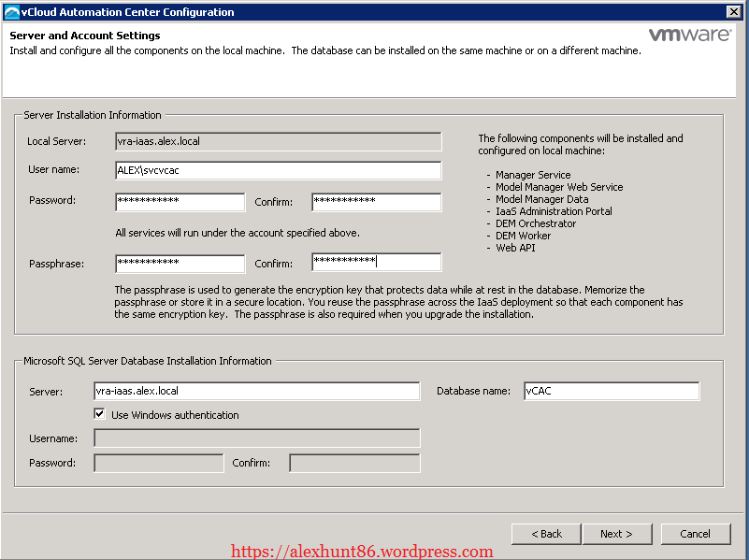
Task: Toggle the Use Windows authentication checkbox
Action: click(100, 414)
